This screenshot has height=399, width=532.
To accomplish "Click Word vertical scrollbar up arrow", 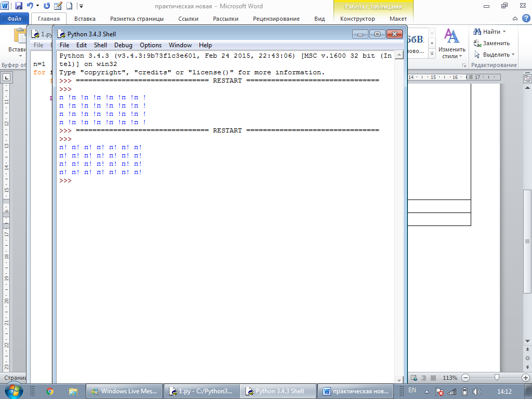I will (527, 88).
